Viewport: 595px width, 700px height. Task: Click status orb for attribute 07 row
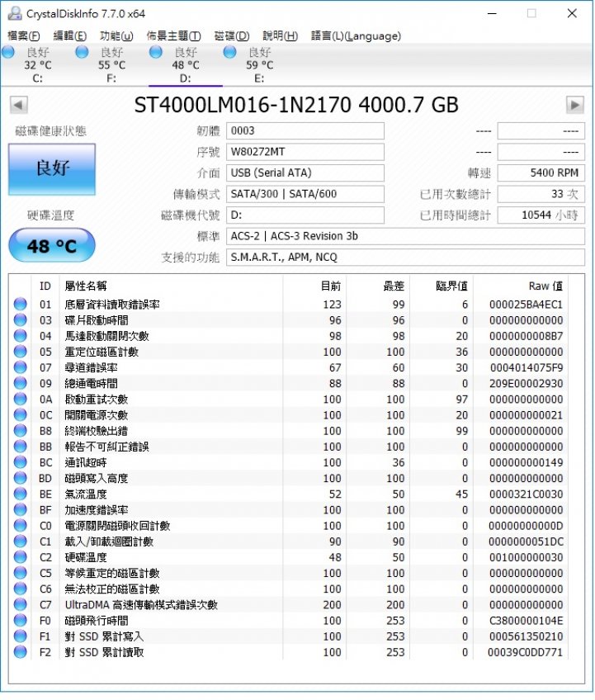point(20,367)
